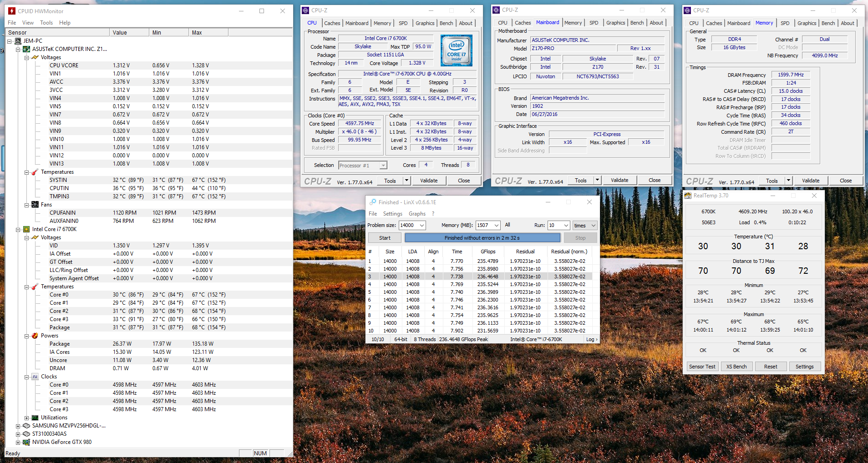Expand the Utilizations section
The width and height of the screenshot is (868, 463).
(x=27, y=418)
